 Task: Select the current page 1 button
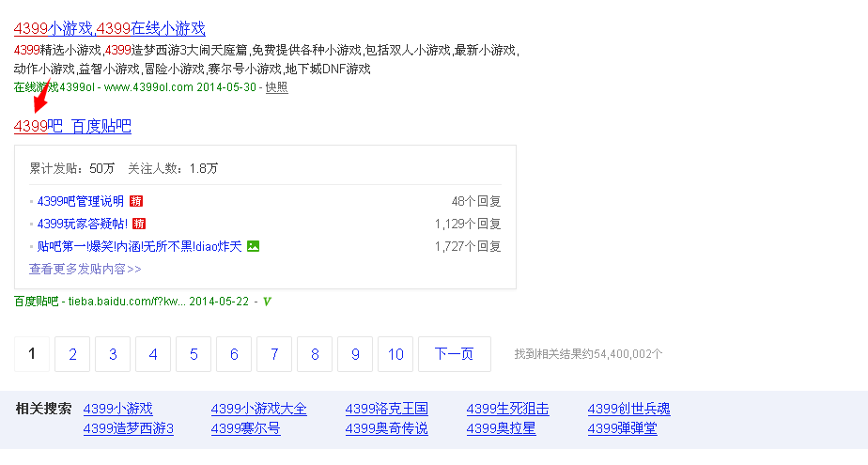(x=32, y=354)
